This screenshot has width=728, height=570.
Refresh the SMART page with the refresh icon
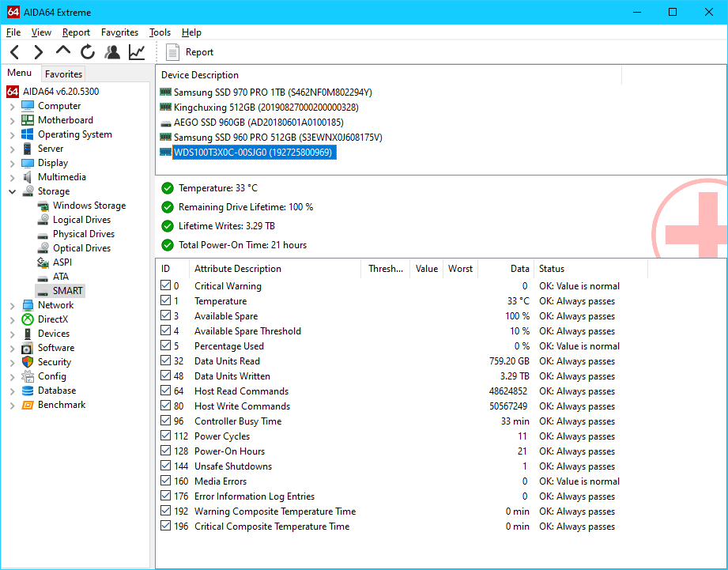coord(87,52)
